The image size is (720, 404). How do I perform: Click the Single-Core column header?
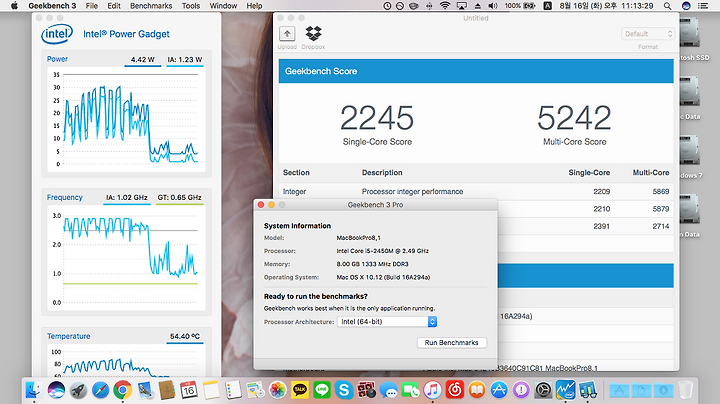click(589, 173)
